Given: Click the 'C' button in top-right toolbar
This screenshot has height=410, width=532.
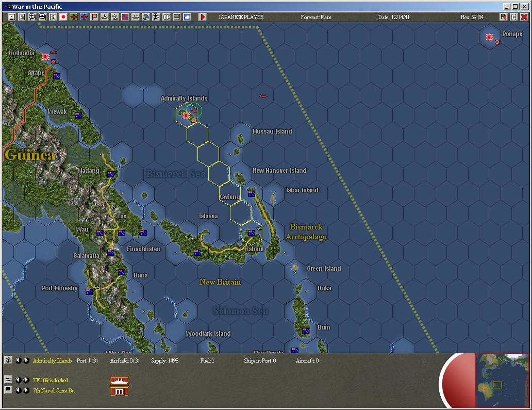Looking at the screenshot, I should [x=513, y=17].
